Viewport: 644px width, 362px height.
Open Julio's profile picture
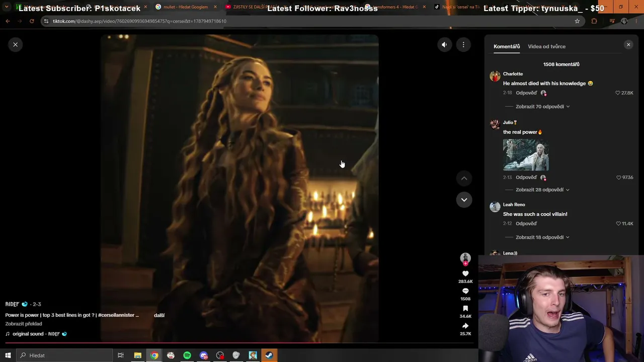click(x=495, y=125)
